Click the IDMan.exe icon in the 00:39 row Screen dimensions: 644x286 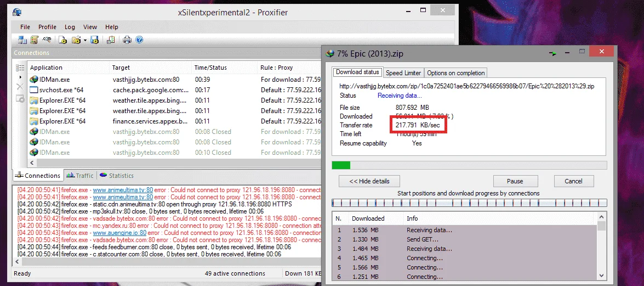pos(33,80)
